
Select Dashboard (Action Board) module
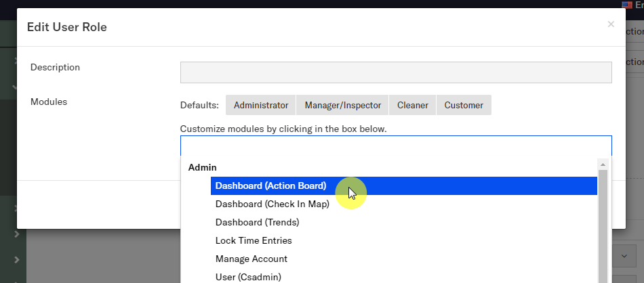click(x=270, y=186)
